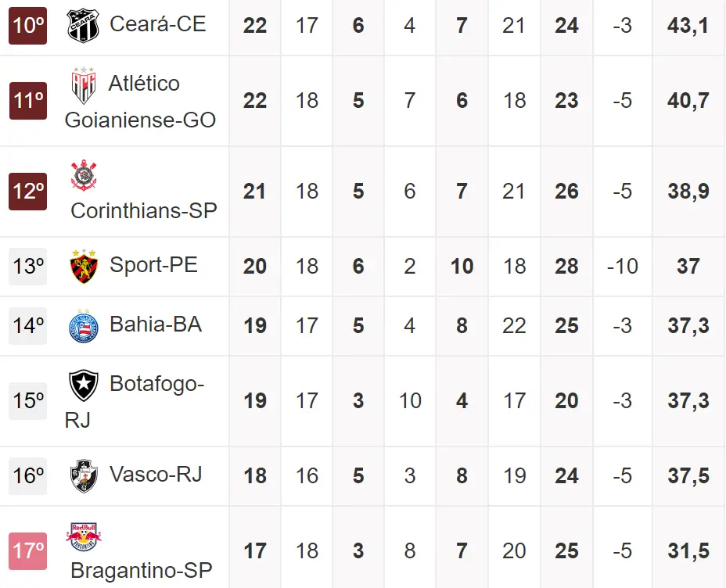Click the Atlético Goianiense club crest

pyautogui.click(x=83, y=84)
